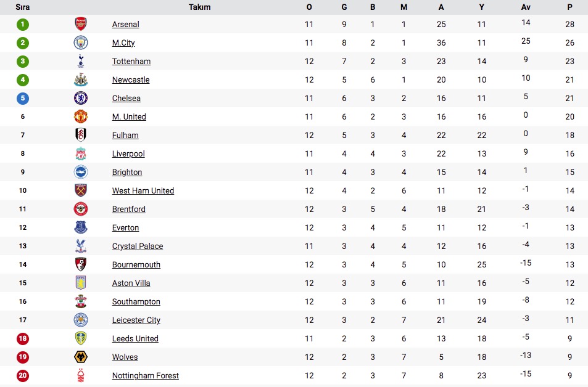Open the Liverpool team link
Screen dimensions: 588x387
(128, 153)
